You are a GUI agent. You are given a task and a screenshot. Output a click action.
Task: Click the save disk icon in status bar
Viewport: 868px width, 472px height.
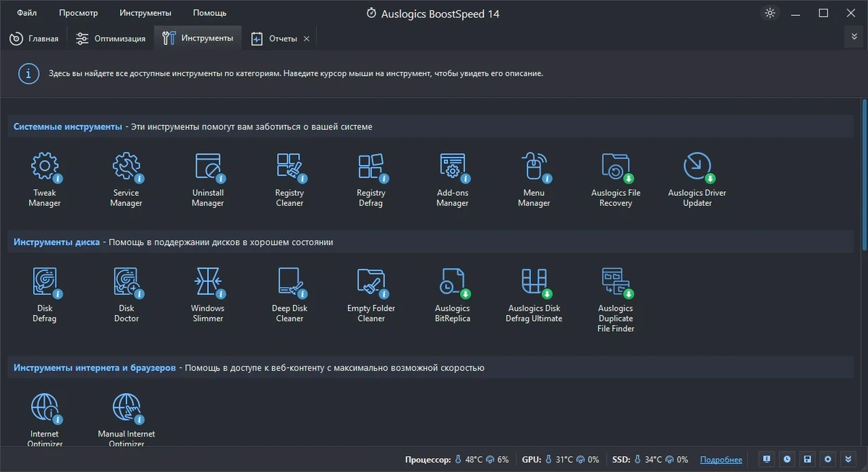tap(808, 459)
